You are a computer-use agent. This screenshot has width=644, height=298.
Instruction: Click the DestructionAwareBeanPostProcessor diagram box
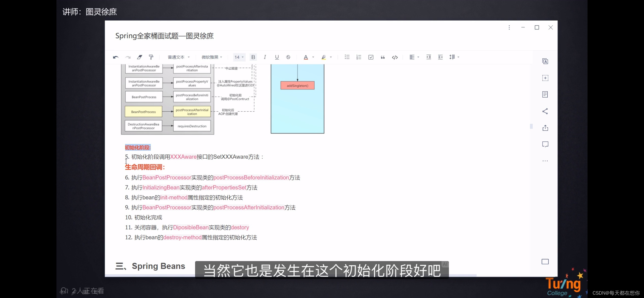[x=143, y=126]
